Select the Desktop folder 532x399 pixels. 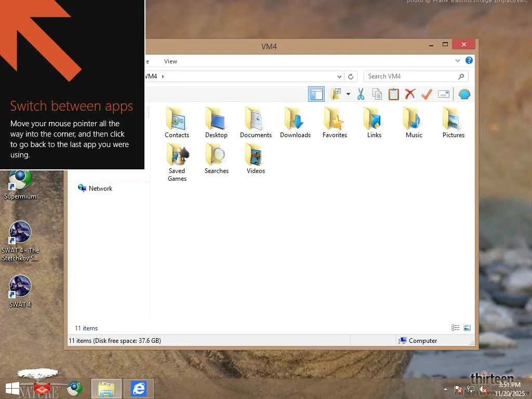(x=216, y=123)
